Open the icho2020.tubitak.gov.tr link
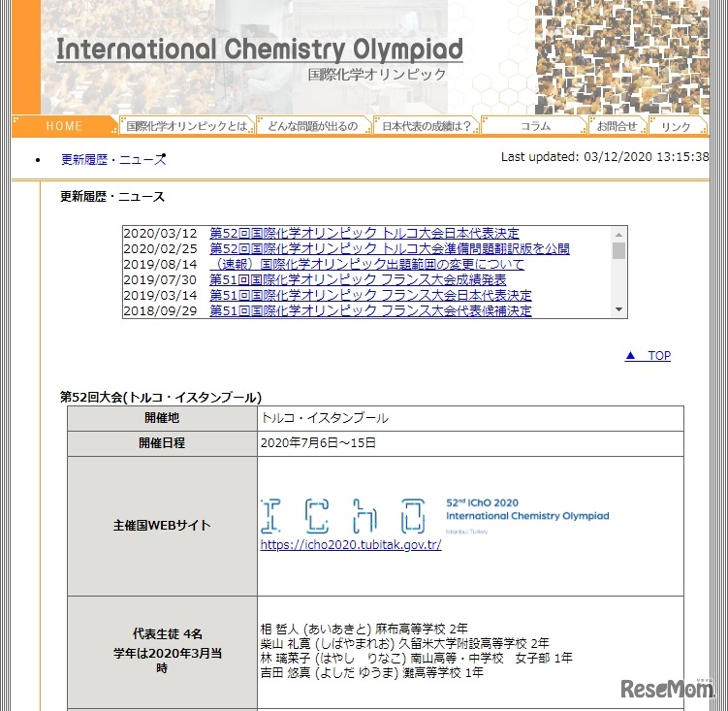 (351, 544)
